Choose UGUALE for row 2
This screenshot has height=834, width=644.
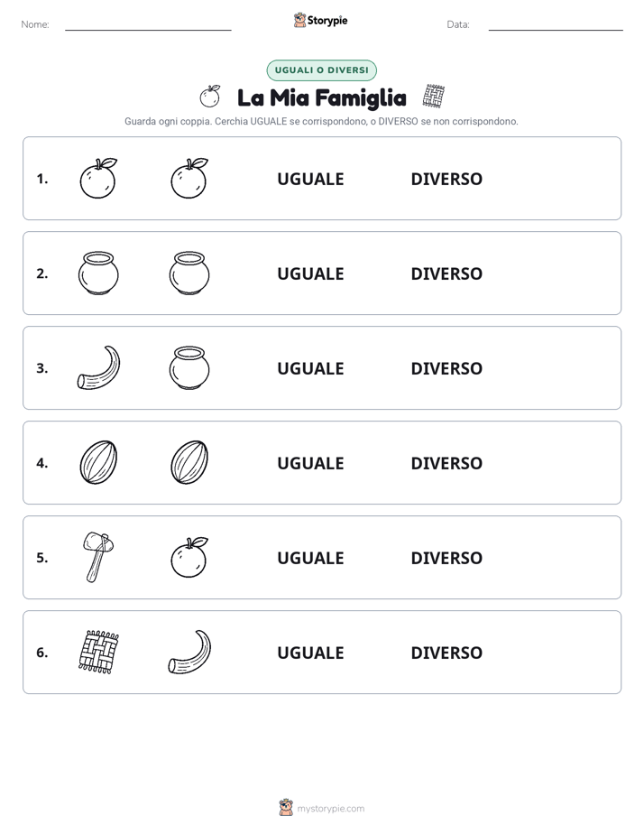tap(310, 273)
